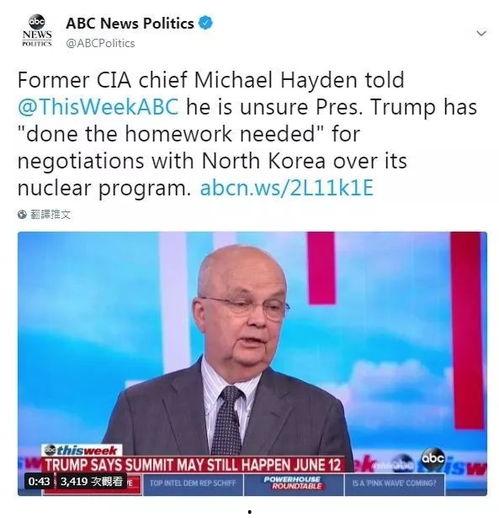Click the Powerhouse Roundtable segment
This screenshot has height=518, width=499.
pos(294,483)
